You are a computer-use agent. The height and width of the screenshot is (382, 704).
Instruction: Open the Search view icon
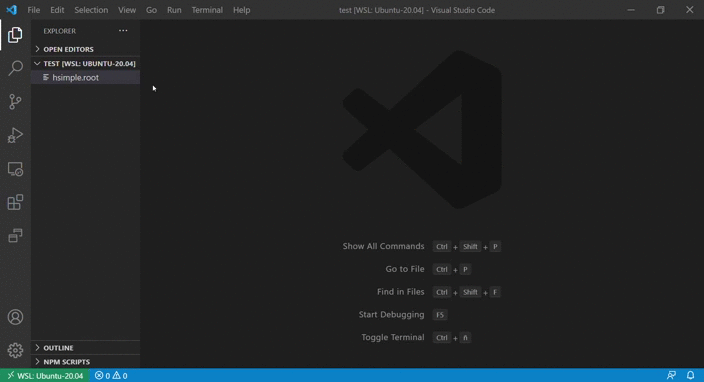(x=15, y=68)
